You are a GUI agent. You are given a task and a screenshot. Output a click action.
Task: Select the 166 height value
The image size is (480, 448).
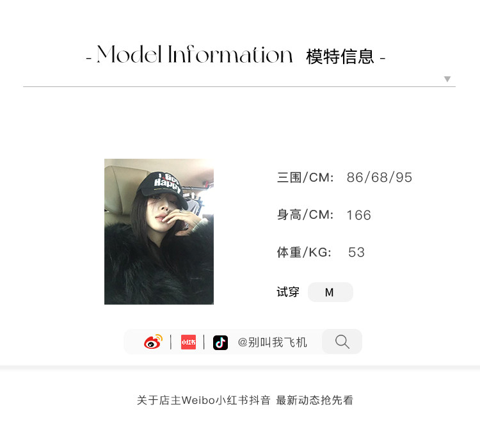pyautogui.click(x=359, y=215)
